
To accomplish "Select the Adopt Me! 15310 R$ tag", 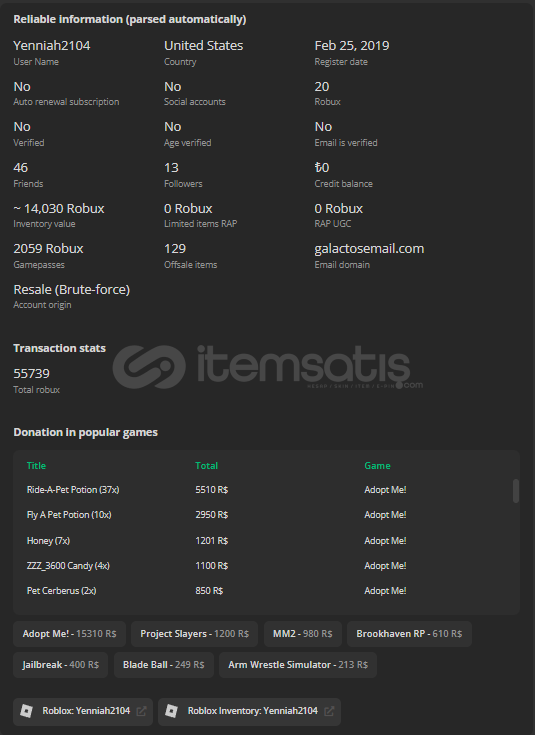I will (x=69, y=634).
